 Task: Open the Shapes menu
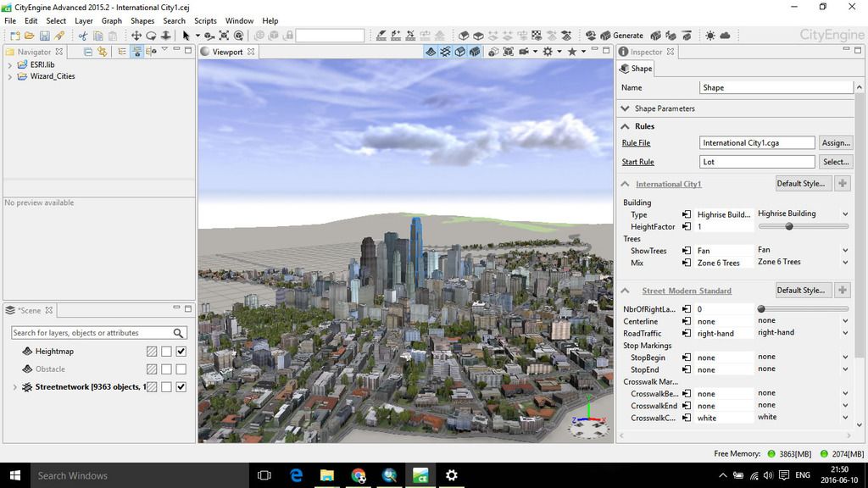tap(142, 20)
